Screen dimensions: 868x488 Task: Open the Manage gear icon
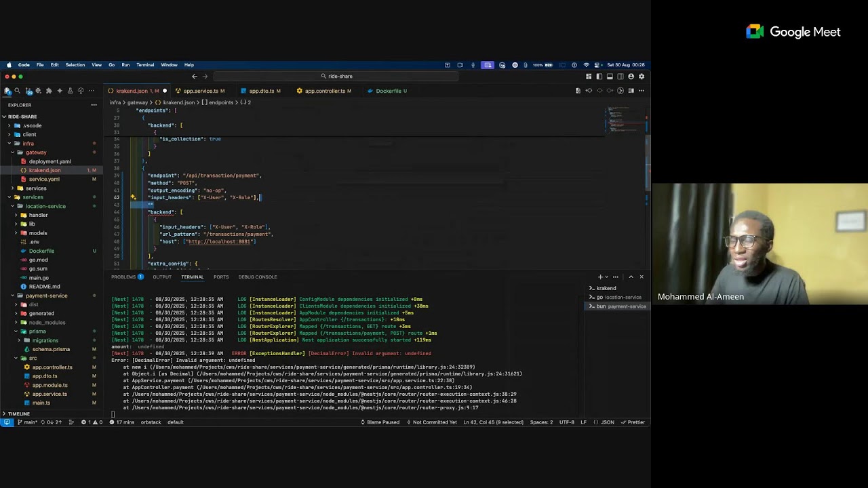pyautogui.click(x=642, y=77)
